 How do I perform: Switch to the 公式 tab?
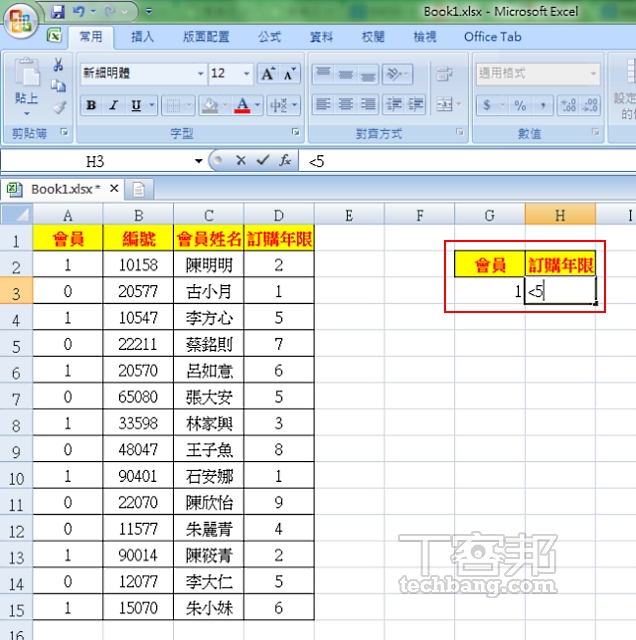coord(269,37)
